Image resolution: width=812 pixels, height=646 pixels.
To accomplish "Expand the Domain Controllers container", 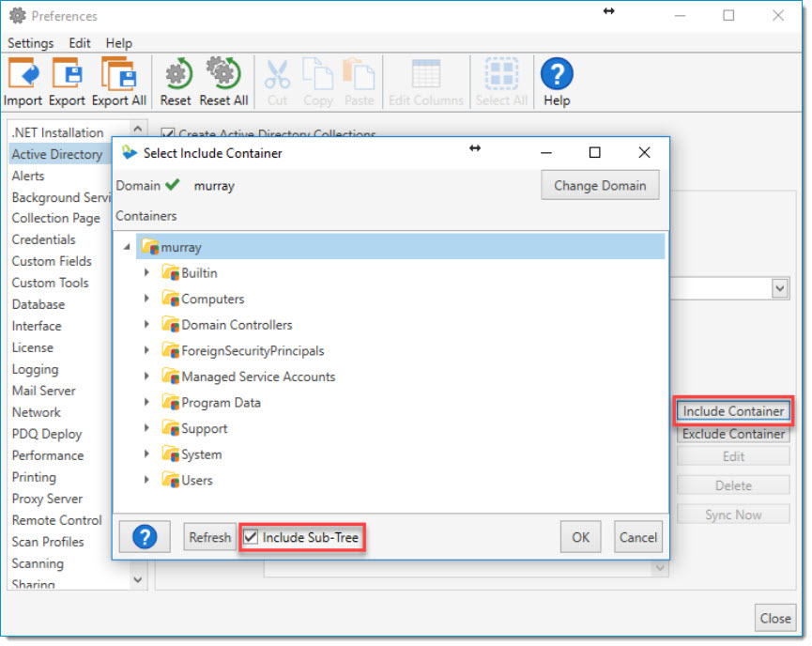I will [x=146, y=324].
